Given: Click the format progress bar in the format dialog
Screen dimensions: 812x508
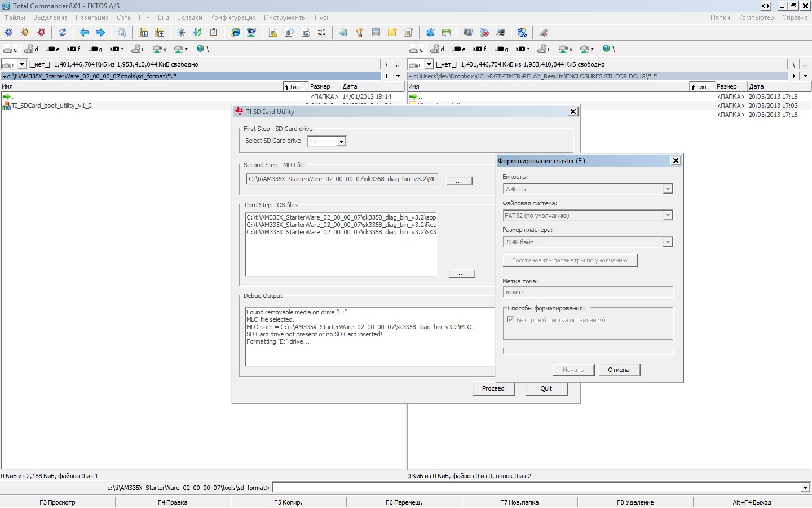Looking at the screenshot, I should pos(588,351).
